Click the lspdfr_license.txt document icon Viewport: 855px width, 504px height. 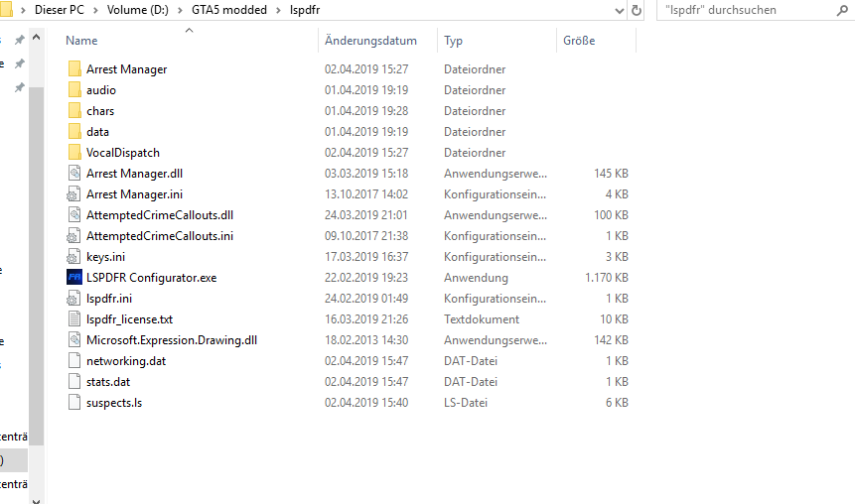(x=74, y=319)
